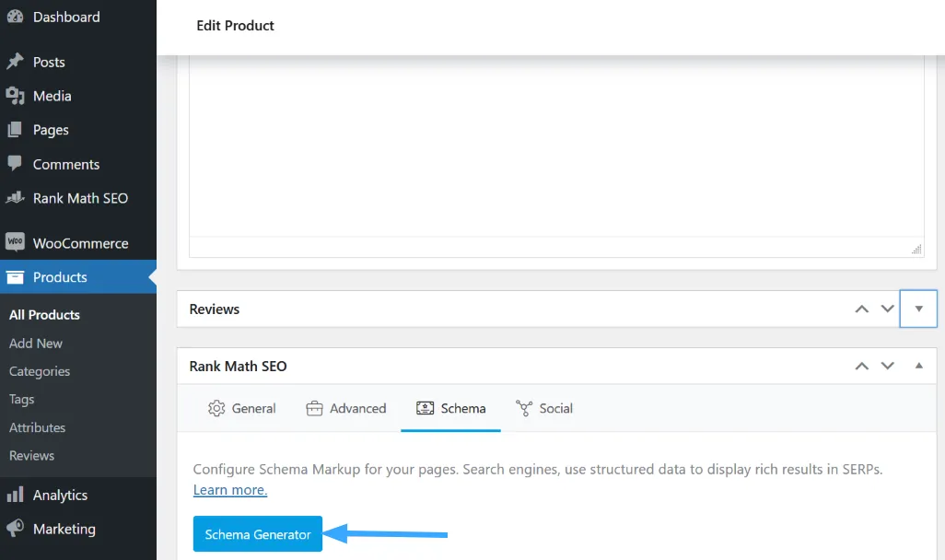Open the Media menu item
Image resolution: width=945 pixels, height=560 pixels.
(x=78, y=96)
